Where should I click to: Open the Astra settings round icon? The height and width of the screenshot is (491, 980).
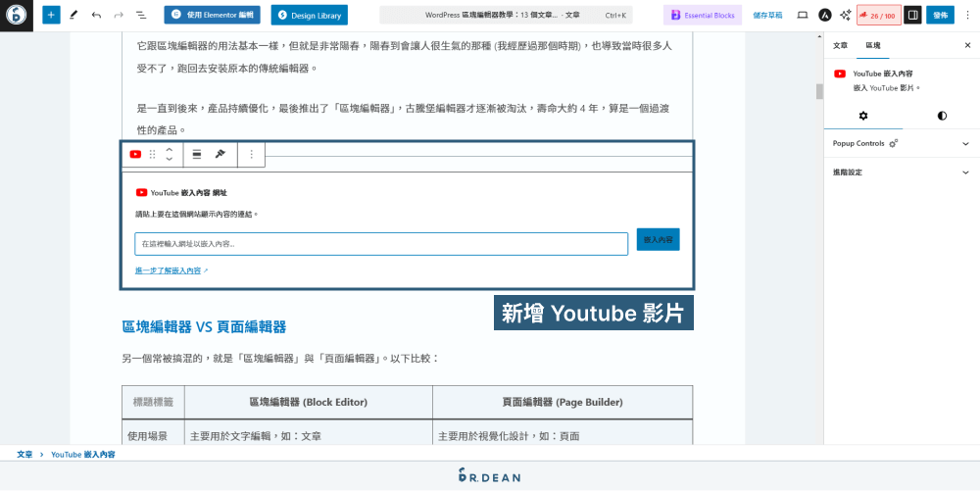pyautogui.click(x=824, y=15)
